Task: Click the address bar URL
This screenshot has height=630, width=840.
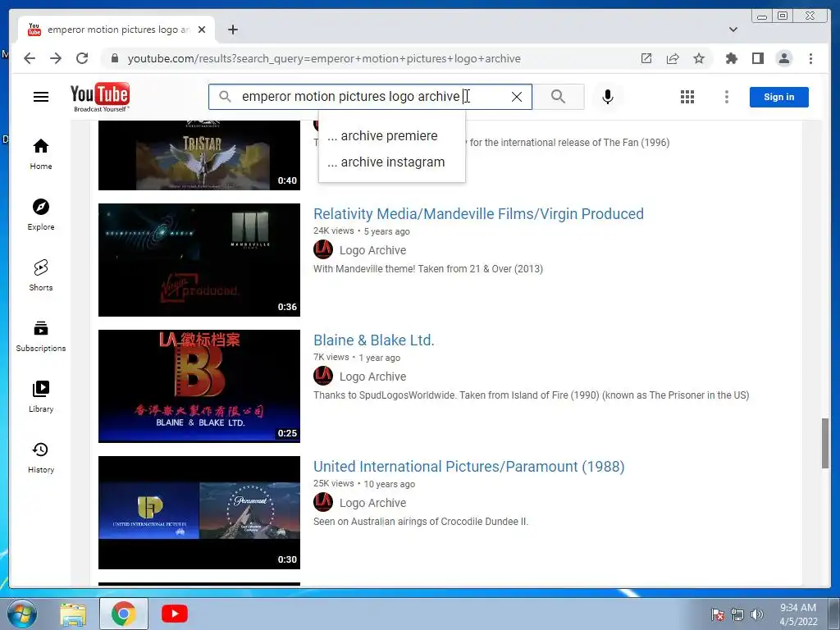Action: (x=323, y=58)
